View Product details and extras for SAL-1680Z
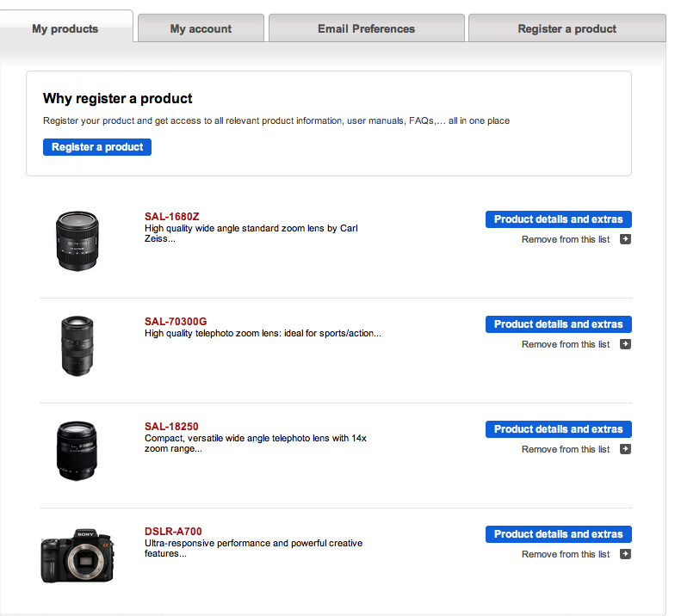This screenshot has width=675, height=616. point(558,219)
